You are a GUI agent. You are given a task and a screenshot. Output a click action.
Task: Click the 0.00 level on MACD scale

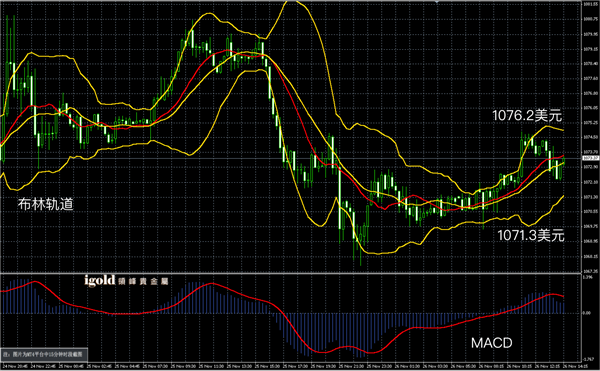pyautogui.click(x=587, y=313)
